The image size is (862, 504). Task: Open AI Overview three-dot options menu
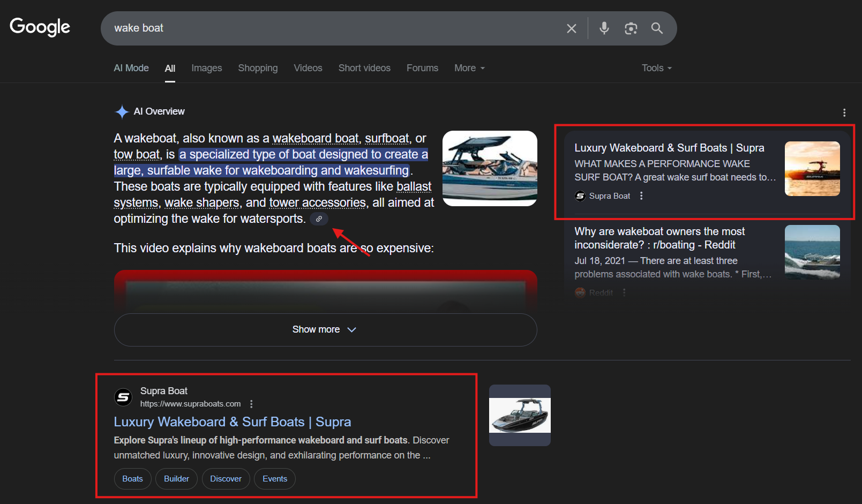pos(844,112)
